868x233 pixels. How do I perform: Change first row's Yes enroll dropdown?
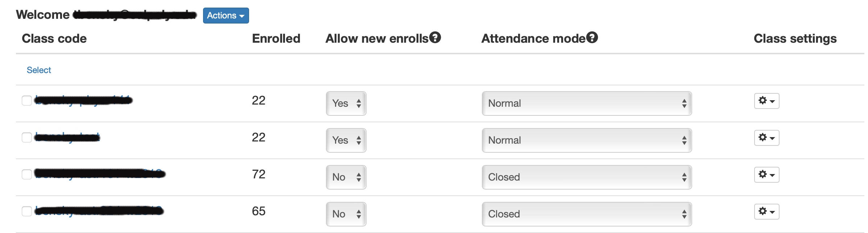click(x=346, y=103)
